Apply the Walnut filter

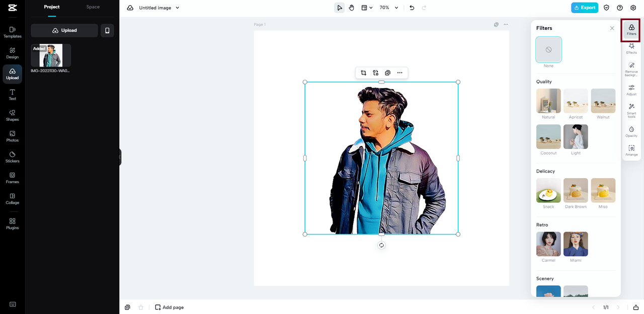pos(603,101)
